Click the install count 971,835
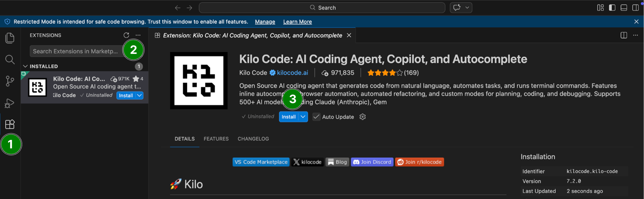This screenshot has height=199, width=644. (x=338, y=73)
